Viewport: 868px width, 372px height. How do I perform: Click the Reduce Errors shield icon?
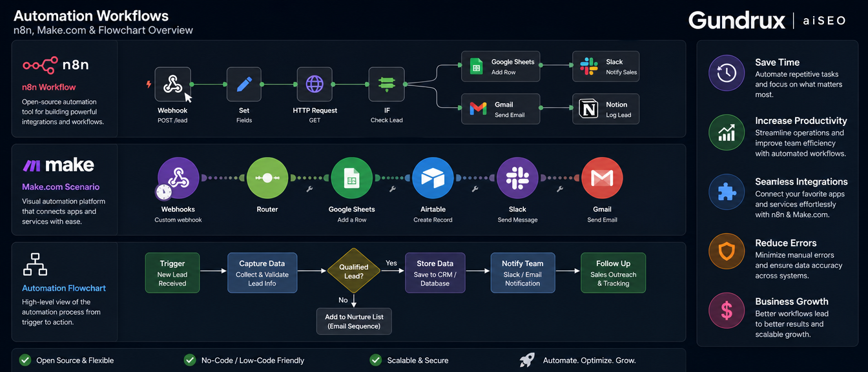click(x=727, y=251)
